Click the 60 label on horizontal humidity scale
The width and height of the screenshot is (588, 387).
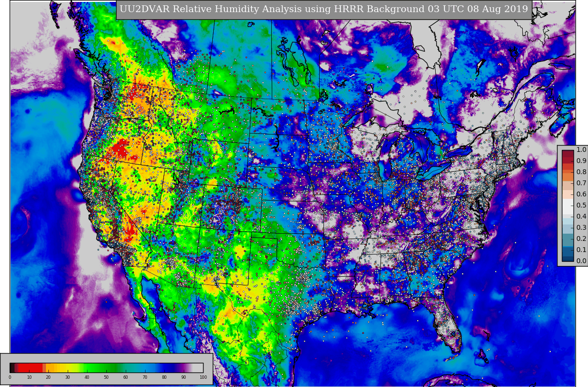coord(126,377)
